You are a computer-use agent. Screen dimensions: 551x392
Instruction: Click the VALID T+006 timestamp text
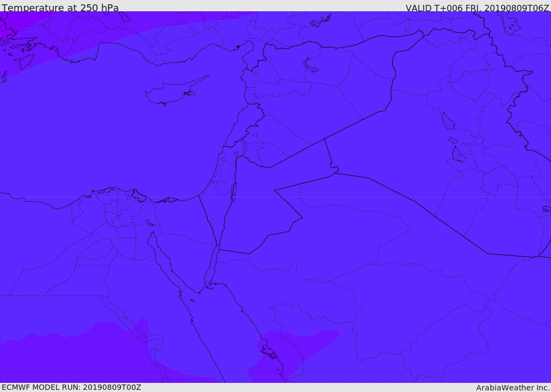pyautogui.click(x=477, y=8)
